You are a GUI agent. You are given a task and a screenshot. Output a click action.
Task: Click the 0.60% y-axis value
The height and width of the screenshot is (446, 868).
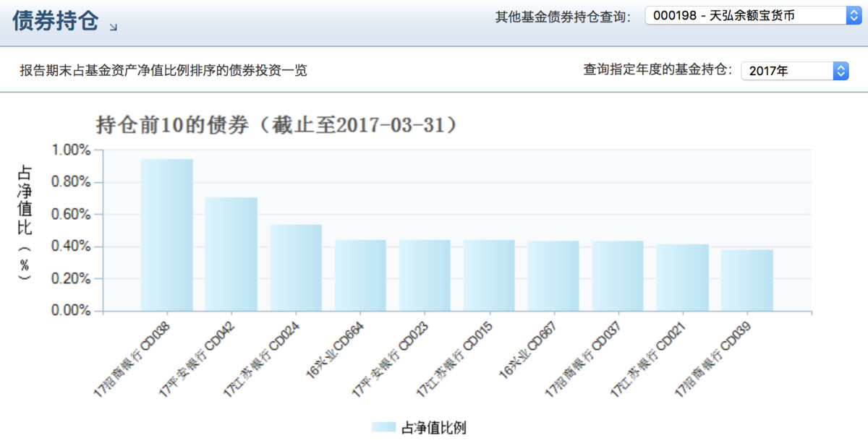tap(71, 215)
